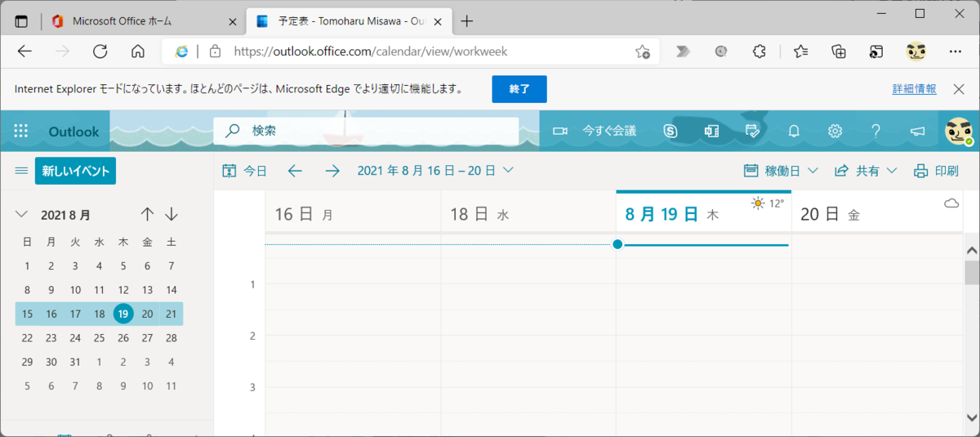Screen dimensions: 980x437
Task: Show previous month in mini calendar
Action: point(147,215)
